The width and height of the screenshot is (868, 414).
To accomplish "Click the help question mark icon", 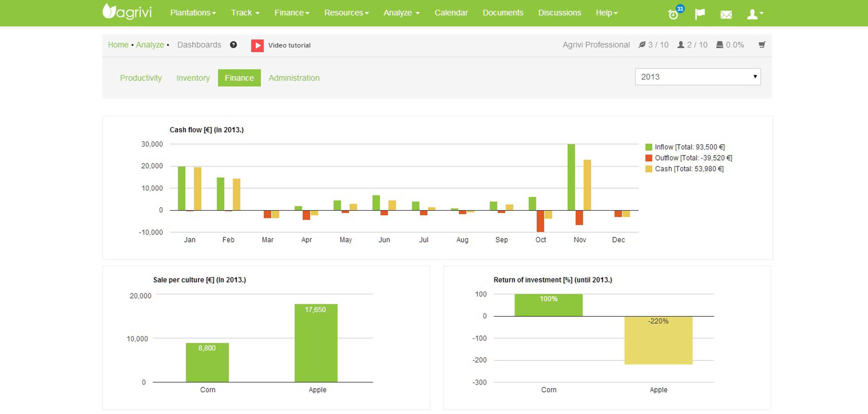I will pos(233,45).
